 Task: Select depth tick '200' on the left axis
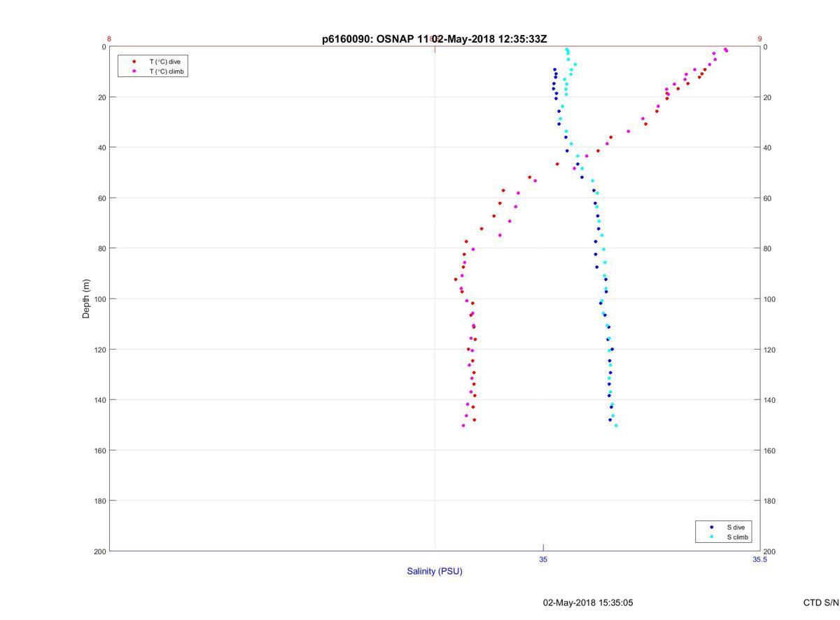99,551
